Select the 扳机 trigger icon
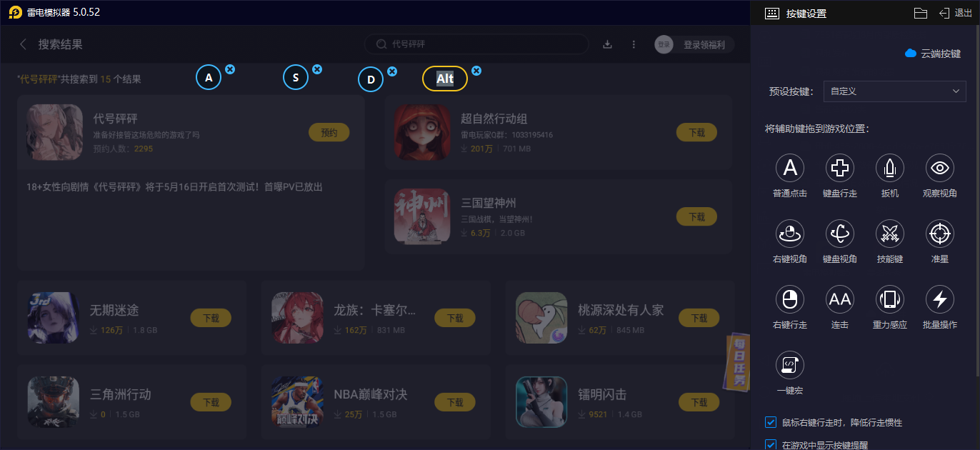 890,168
